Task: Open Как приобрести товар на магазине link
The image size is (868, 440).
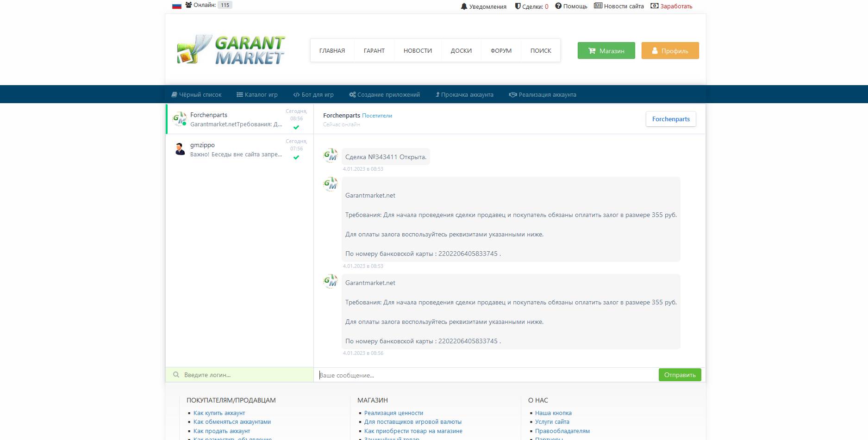Action: point(413,431)
